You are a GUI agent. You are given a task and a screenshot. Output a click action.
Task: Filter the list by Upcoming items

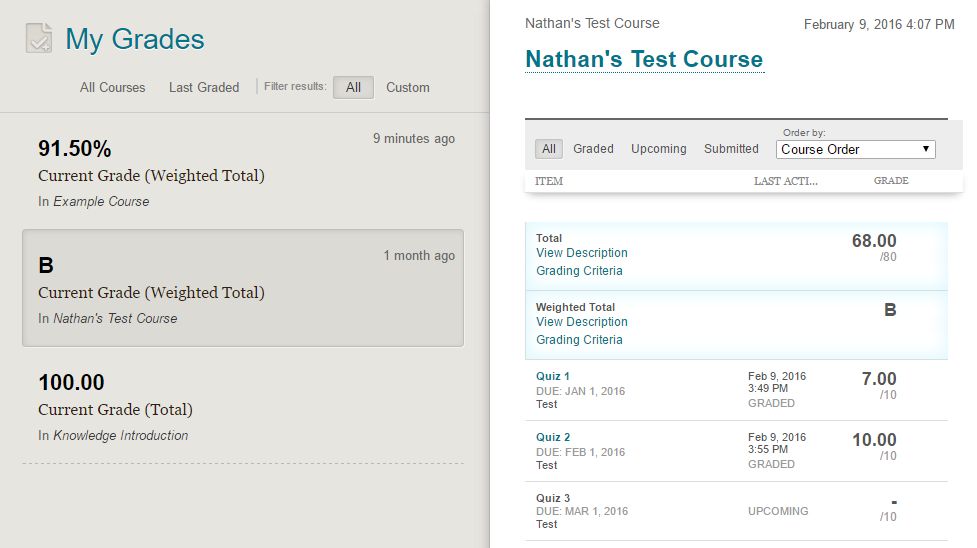[658, 149]
